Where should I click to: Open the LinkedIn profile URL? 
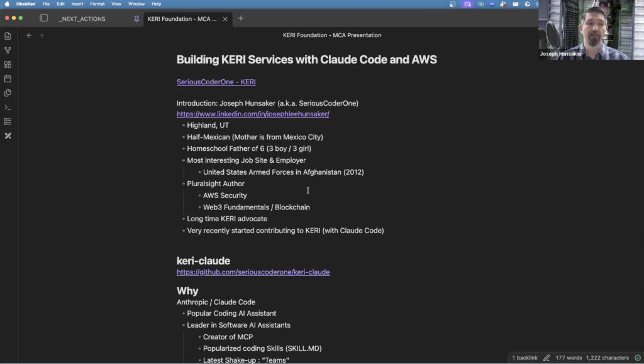tap(252, 114)
